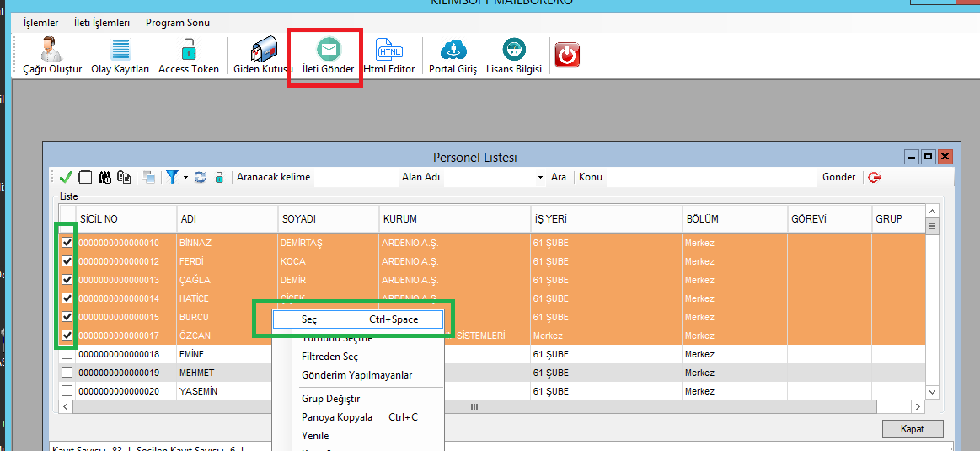Show Lisans Bilgisi license info
Image resolution: width=980 pixels, height=451 pixels.
pos(514,56)
